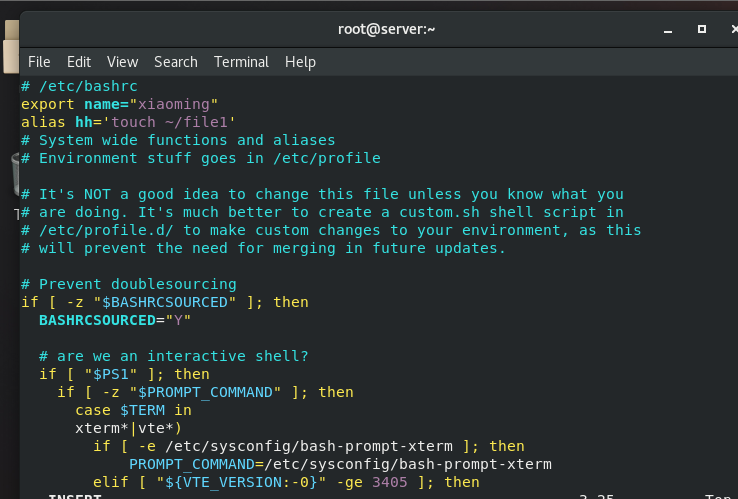Viewport: 738px width, 499px height.
Task: Click the alias hh='touch ~/file1' line
Action: (x=128, y=122)
